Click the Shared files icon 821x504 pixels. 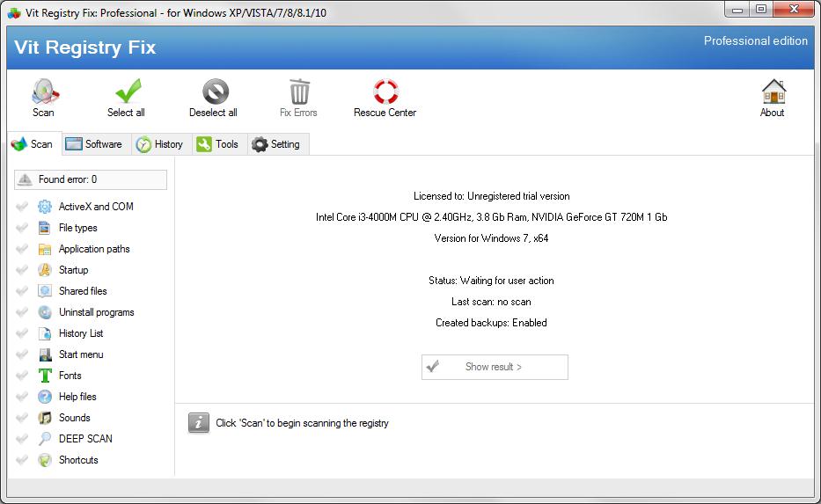pyautogui.click(x=45, y=291)
